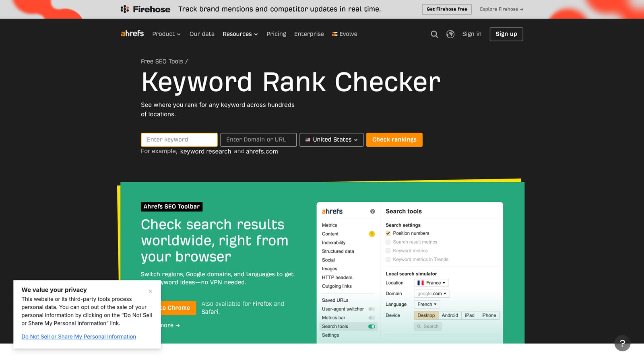Open the search magnifier icon

(x=434, y=34)
